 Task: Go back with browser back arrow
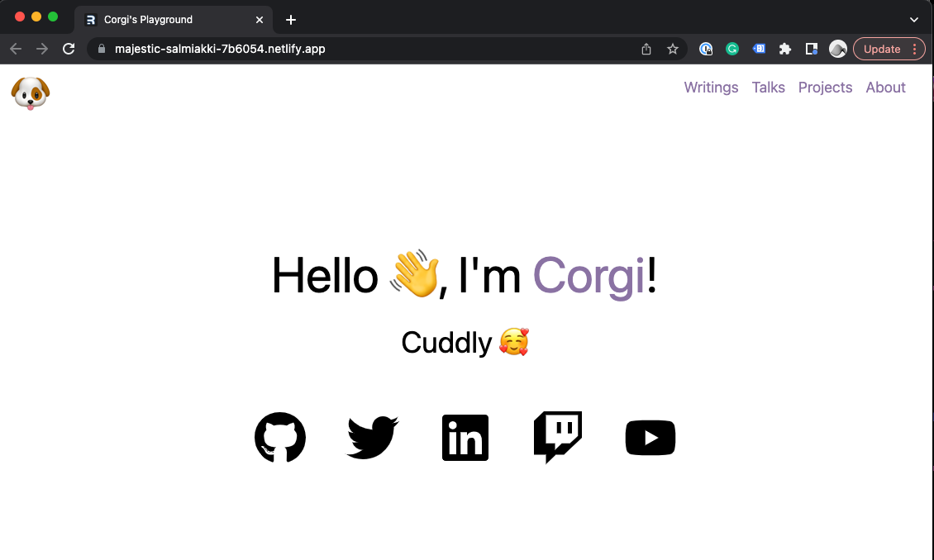[x=16, y=49]
